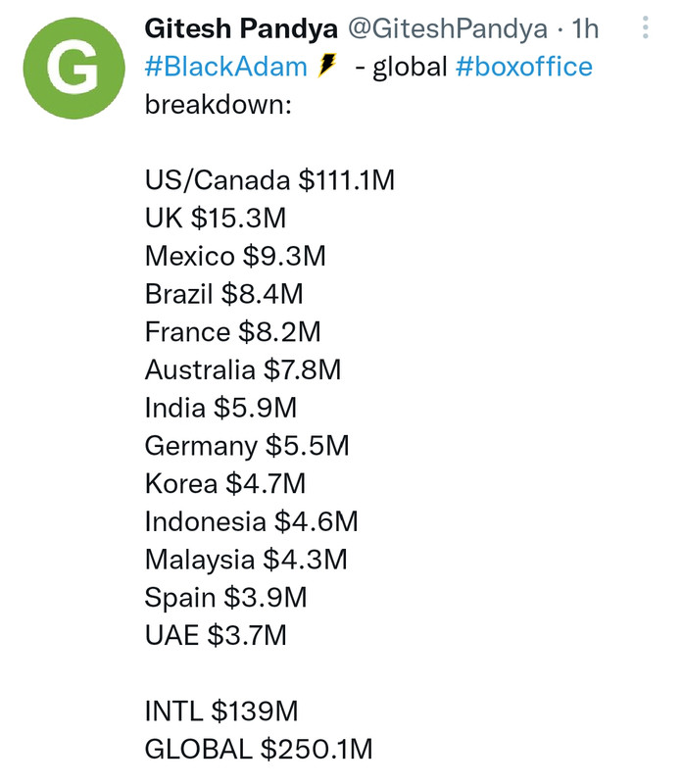Select the INTL $139M line
The image size is (683, 784).
(x=221, y=711)
